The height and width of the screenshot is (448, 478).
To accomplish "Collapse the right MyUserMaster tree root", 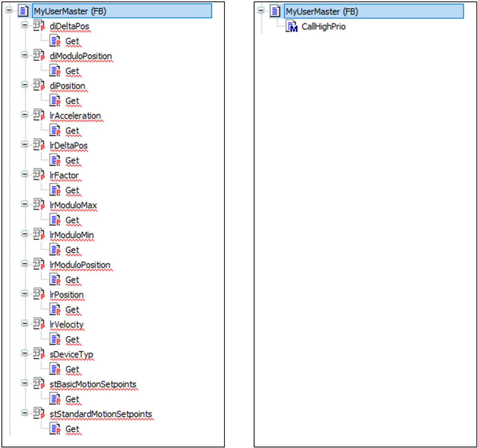I will pyautogui.click(x=261, y=11).
